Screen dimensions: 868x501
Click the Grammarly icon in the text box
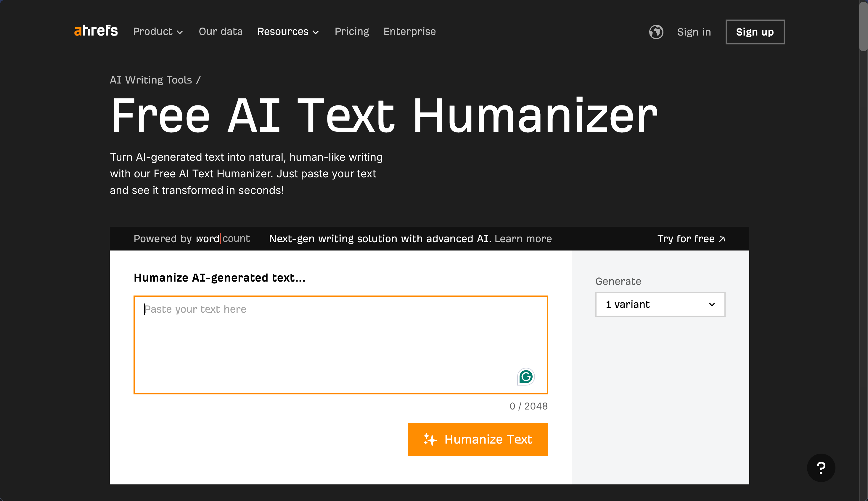click(526, 377)
